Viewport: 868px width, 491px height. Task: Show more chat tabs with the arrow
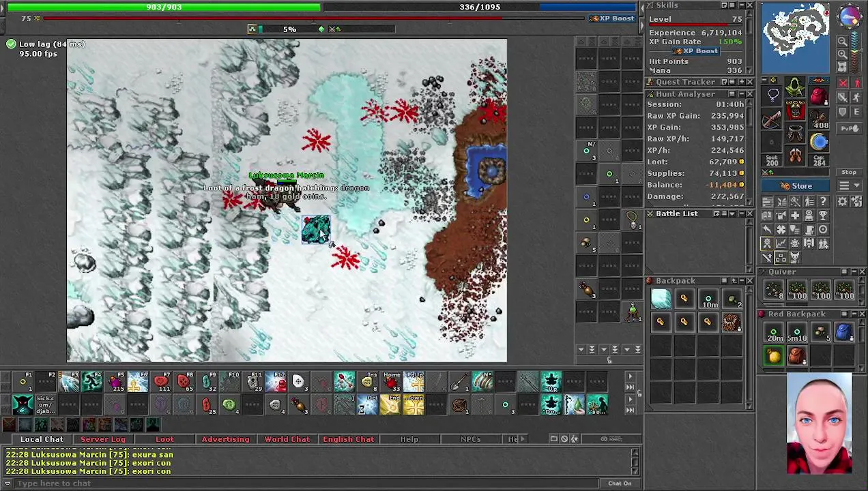coord(524,439)
